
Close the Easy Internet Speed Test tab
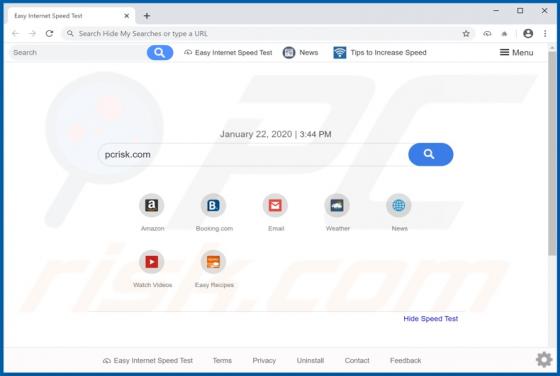click(126, 16)
